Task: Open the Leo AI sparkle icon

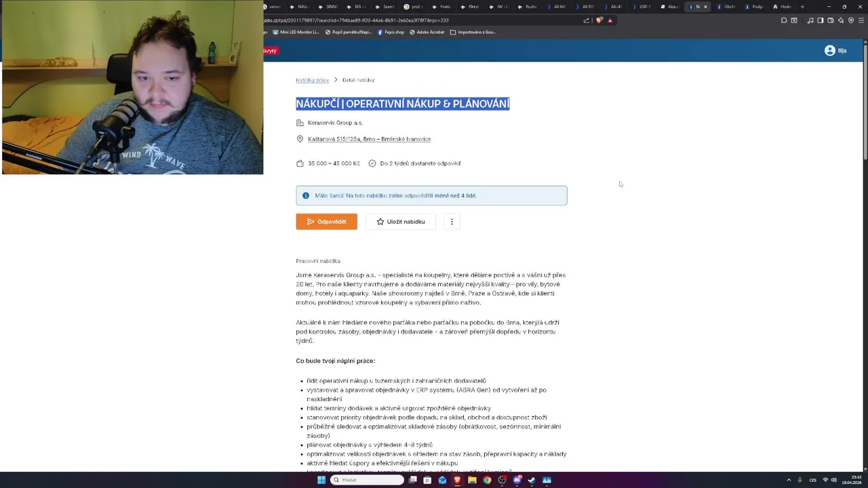Action: (x=841, y=20)
